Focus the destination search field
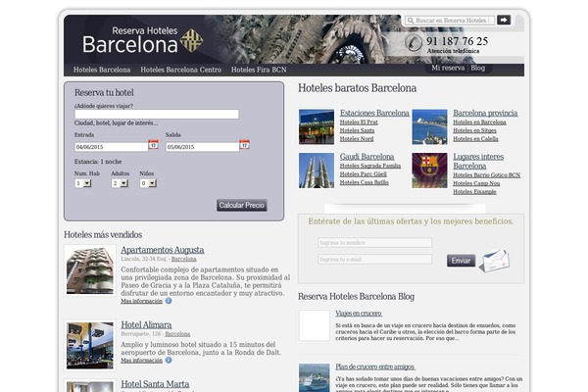 [157, 114]
